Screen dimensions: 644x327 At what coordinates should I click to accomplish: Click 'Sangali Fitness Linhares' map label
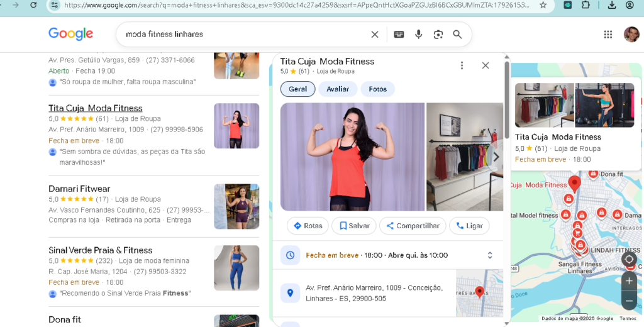click(580, 267)
